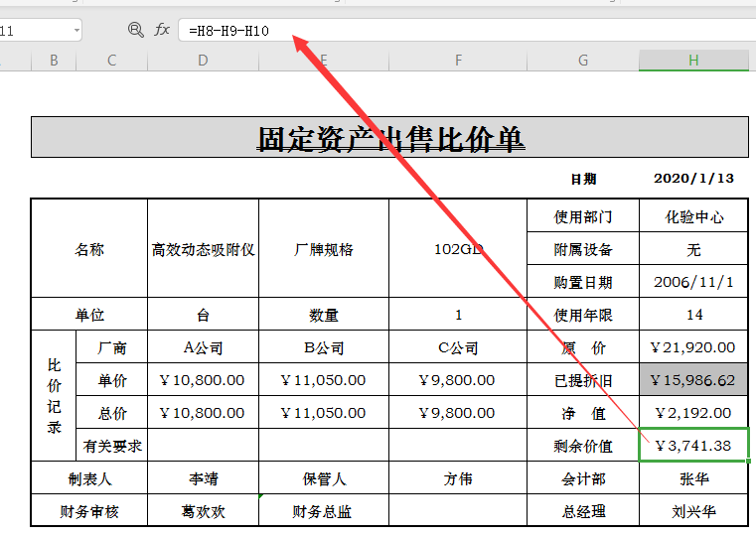Click the 总经理 cell
The width and height of the screenshot is (756, 536).
pyautogui.click(x=583, y=510)
